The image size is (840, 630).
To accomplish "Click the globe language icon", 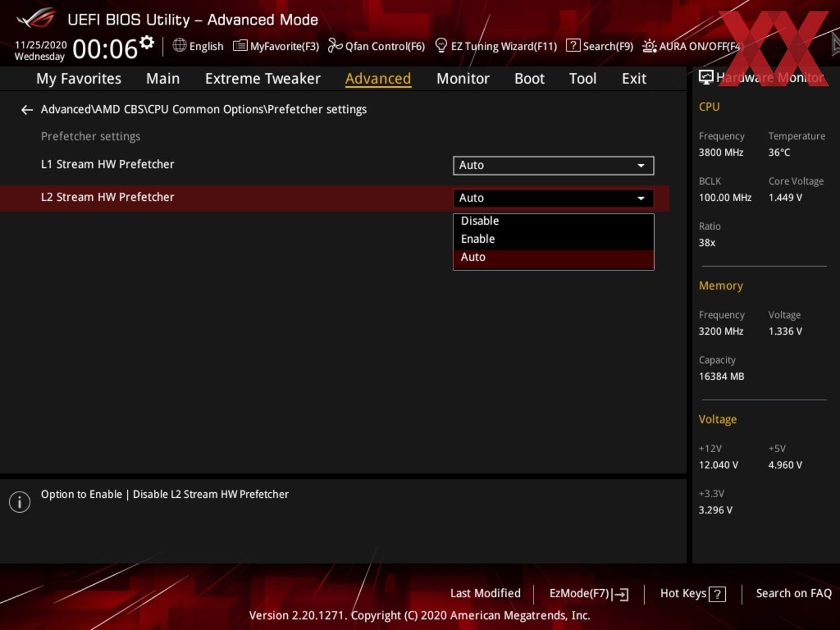I will pyautogui.click(x=179, y=45).
